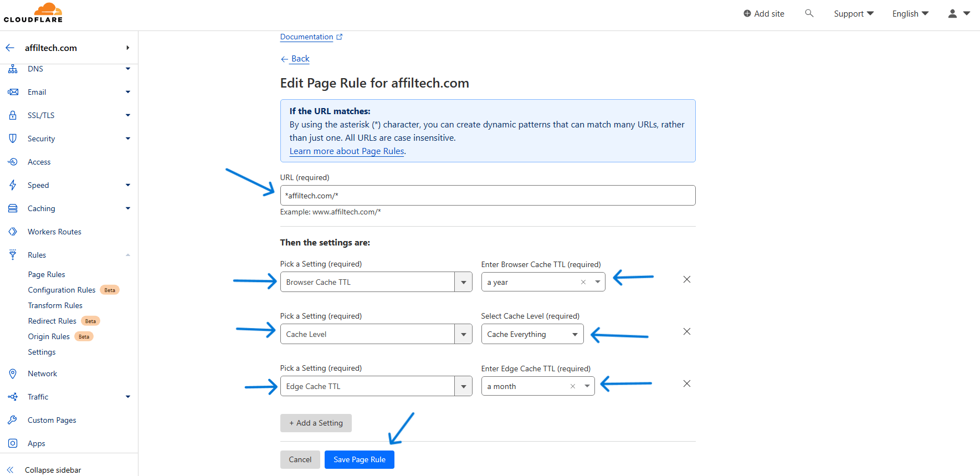Image resolution: width=980 pixels, height=476 pixels.
Task: Open Transform Rules in sidebar
Action: [x=55, y=305]
